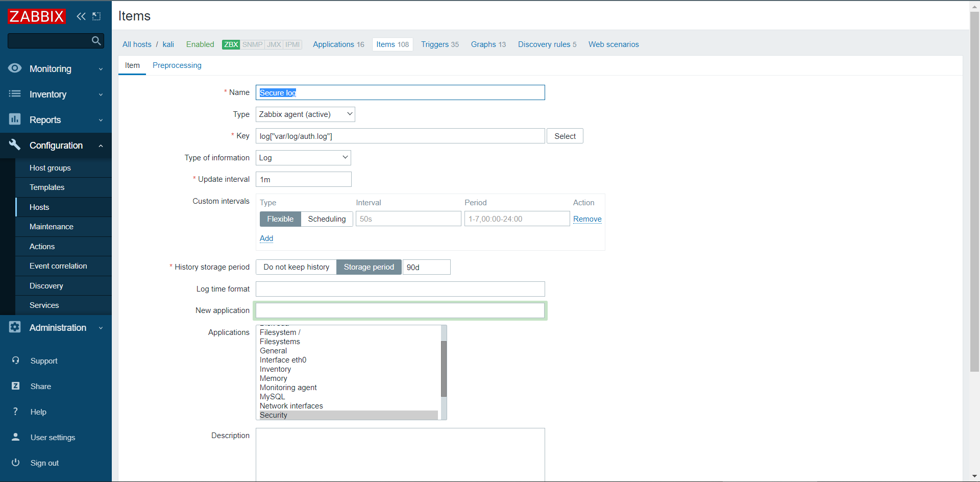
Task: Click the Help question mark icon
Action: pos(16,412)
